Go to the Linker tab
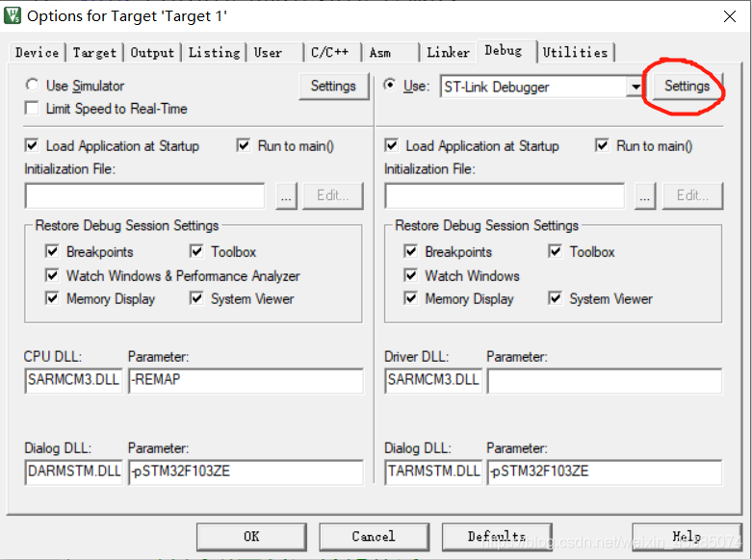This screenshot has height=560, width=752. click(x=448, y=52)
